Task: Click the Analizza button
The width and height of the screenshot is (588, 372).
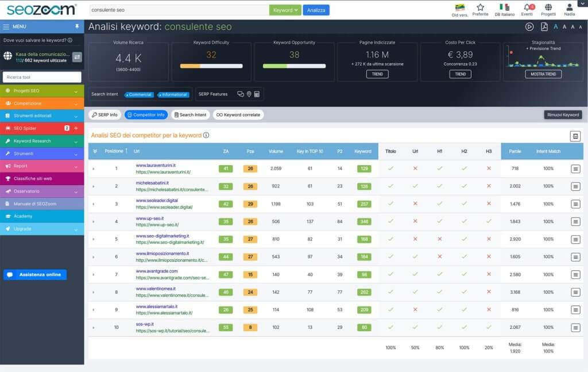Action: [x=316, y=10]
